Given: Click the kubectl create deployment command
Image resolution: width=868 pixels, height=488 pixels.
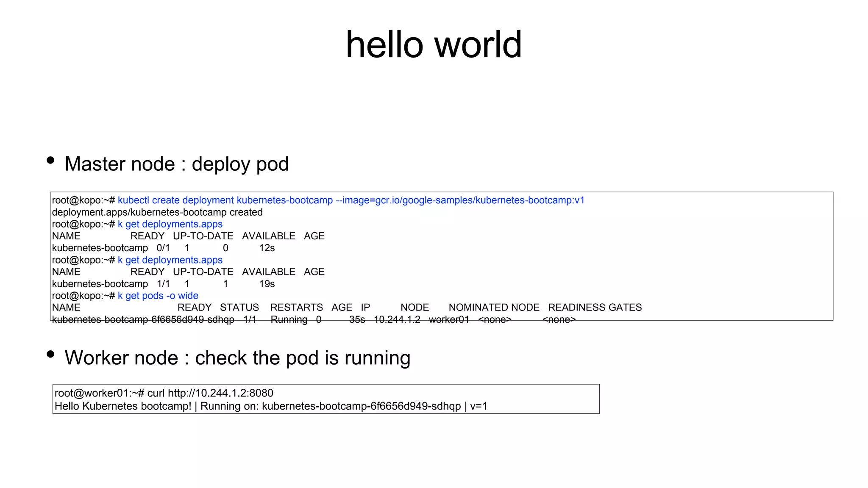Looking at the screenshot, I should point(351,200).
